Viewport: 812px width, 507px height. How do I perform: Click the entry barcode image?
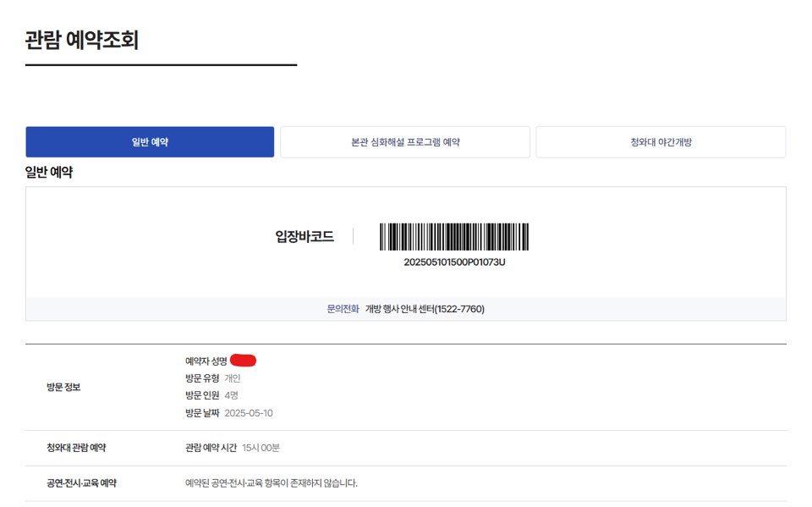click(x=454, y=237)
